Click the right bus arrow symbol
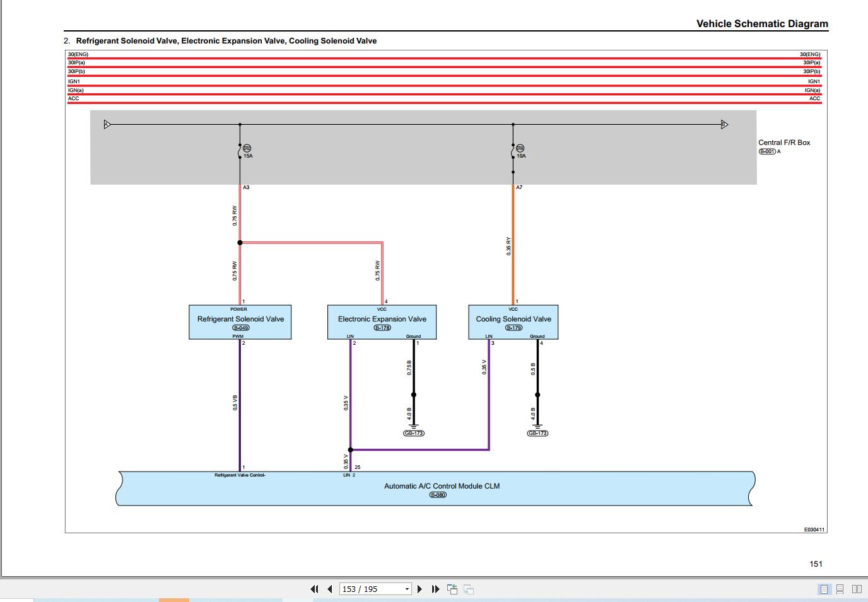This screenshot has height=602, width=868. pos(724,124)
